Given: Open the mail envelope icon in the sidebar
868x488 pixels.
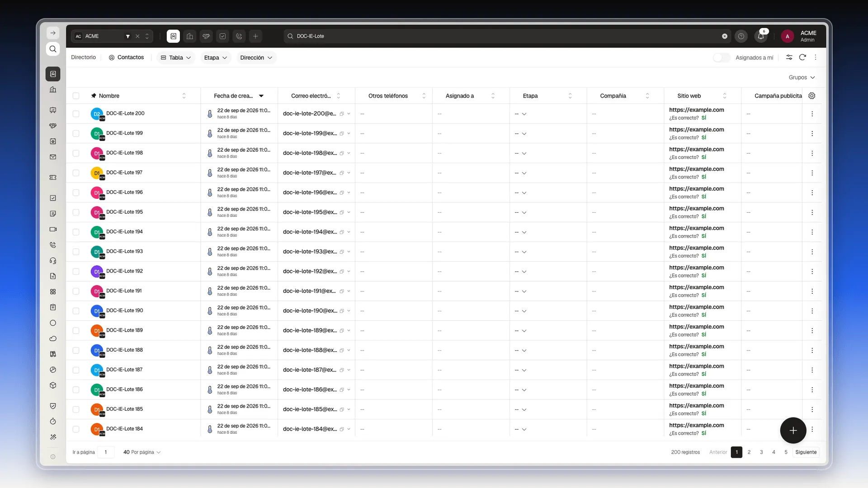Looking at the screenshot, I should click(53, 157).
